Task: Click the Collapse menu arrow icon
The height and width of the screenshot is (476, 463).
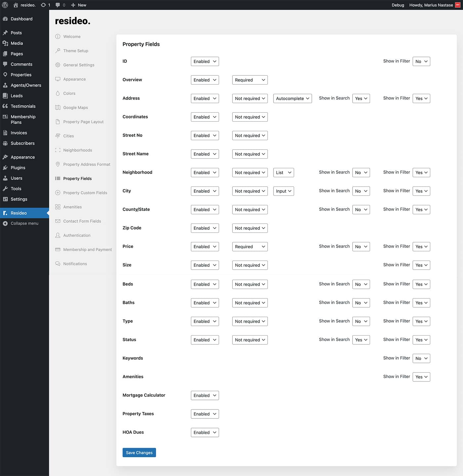Action: pyautogui.click(x=5, y=223)
